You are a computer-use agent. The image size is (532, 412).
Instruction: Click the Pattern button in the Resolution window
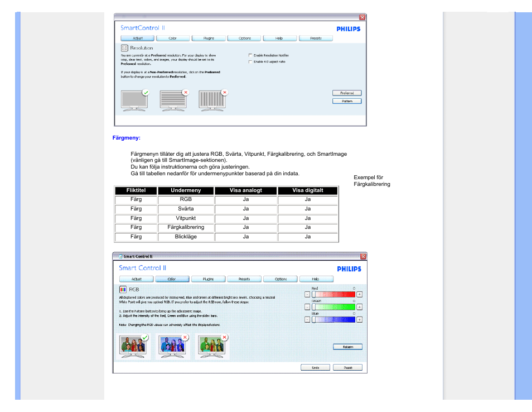pyautogui.click(x=347, y=101)
